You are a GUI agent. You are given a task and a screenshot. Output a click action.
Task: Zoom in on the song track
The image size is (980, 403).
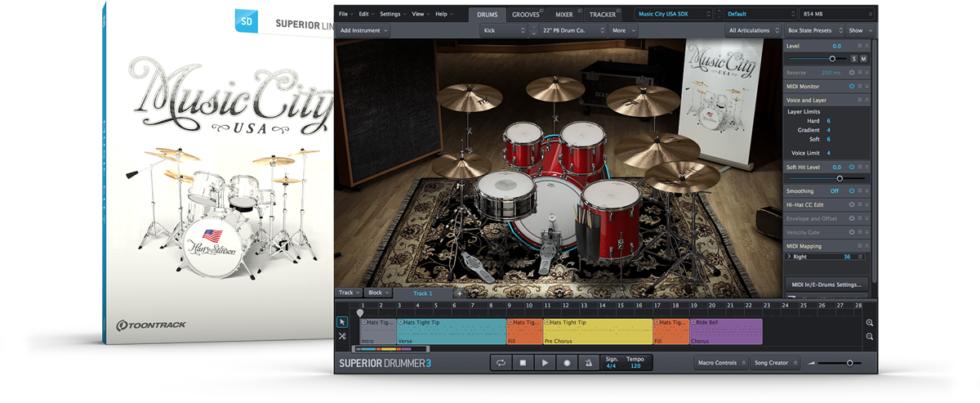tap(870, 323)
